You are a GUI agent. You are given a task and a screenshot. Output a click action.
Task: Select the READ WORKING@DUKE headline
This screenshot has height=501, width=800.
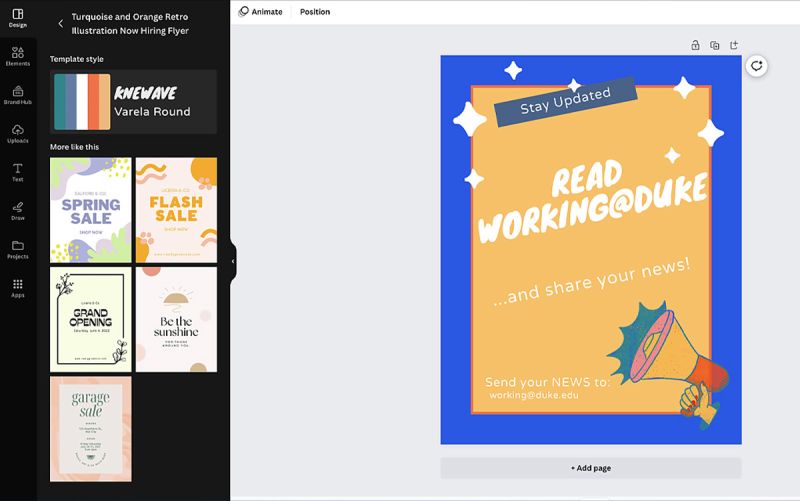[x=592, y=200]
